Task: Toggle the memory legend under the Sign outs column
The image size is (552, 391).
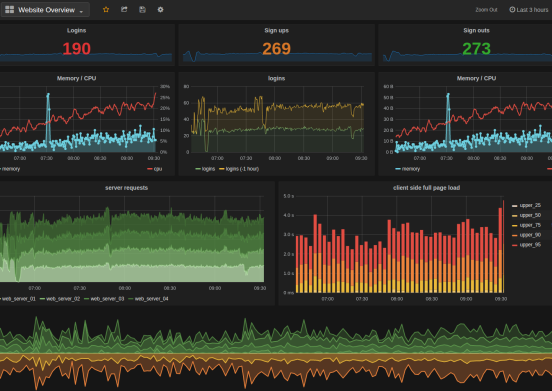Action: click(407, 169)
